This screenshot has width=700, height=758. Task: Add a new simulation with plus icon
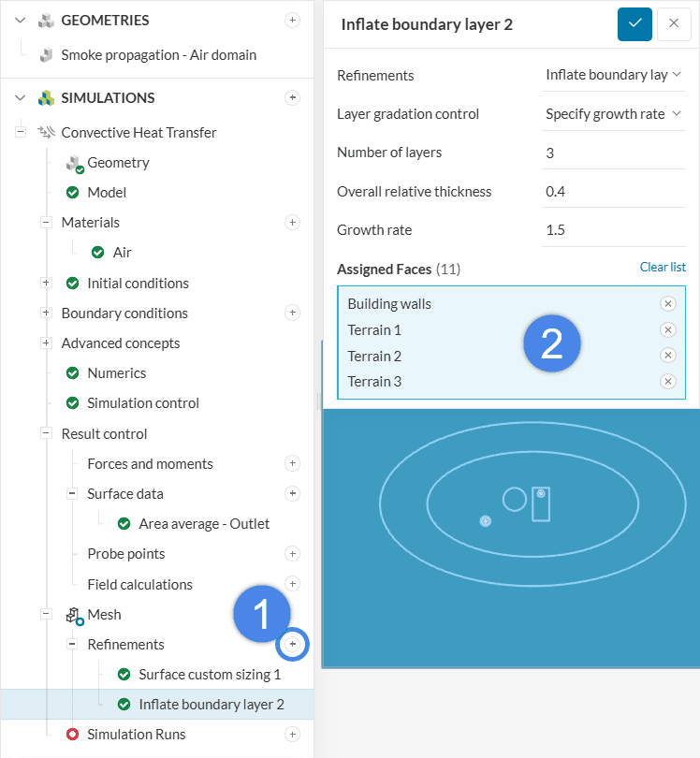click(292, 97)
